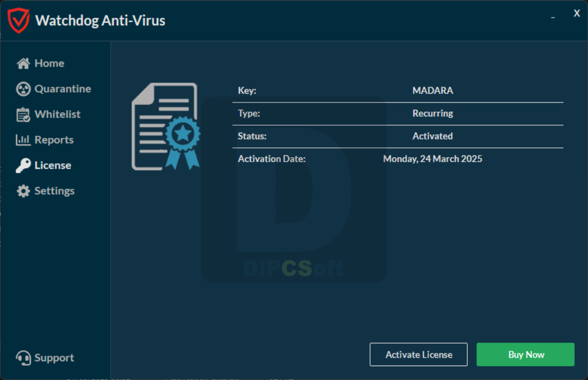
Task: Open the Home section
Action: coord(49,63)
